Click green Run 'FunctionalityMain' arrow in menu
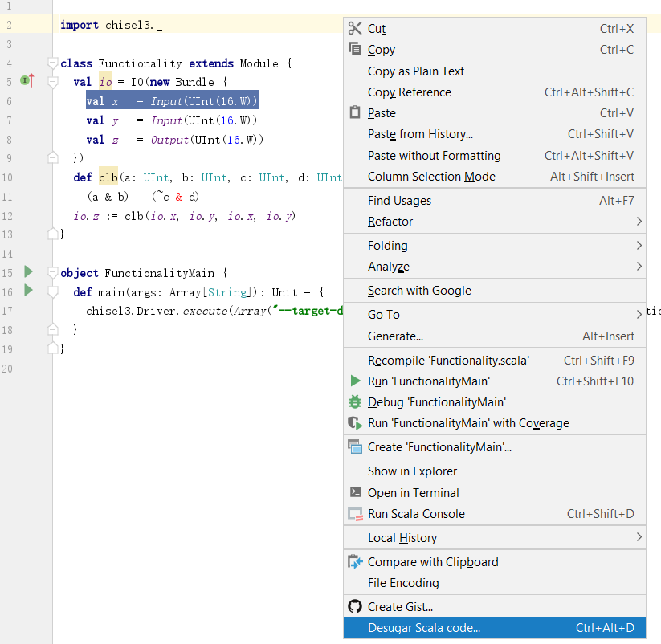The height and width of the screenshot is (644, 661). point(355,381)
